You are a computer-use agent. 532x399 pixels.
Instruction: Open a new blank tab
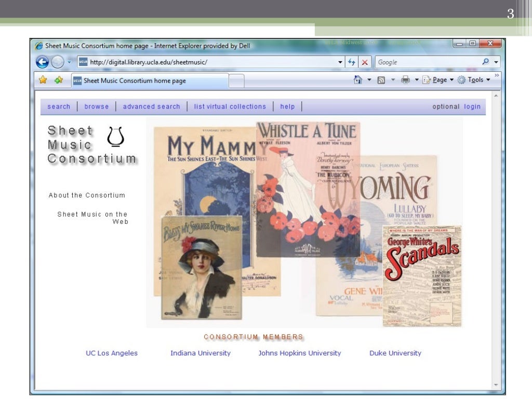(x=236, y=81)
